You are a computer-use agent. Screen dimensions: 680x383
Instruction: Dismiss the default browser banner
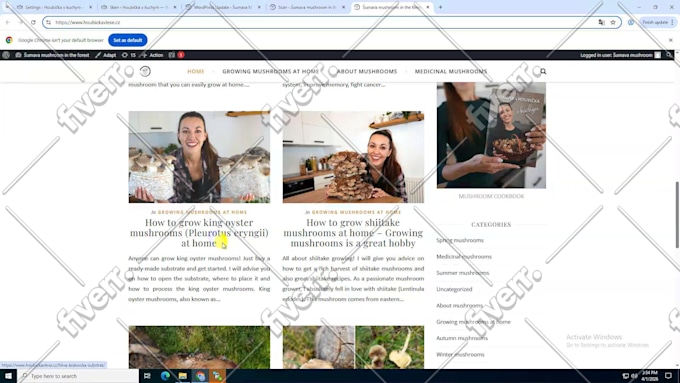670,40
